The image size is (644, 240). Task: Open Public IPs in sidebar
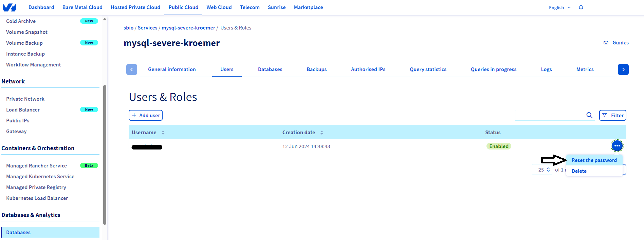[18, 121]
